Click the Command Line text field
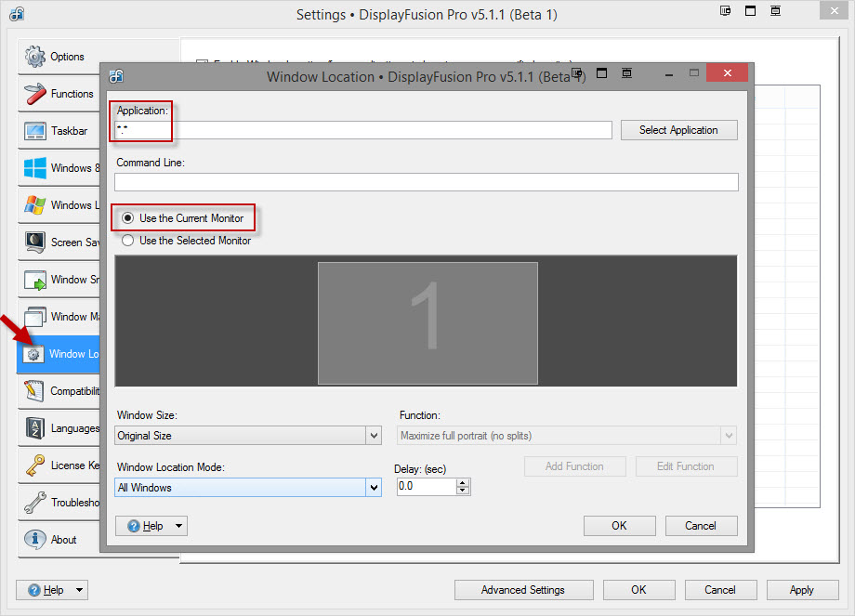This screenshot has height=616, width=855. [x=426, y=182]
